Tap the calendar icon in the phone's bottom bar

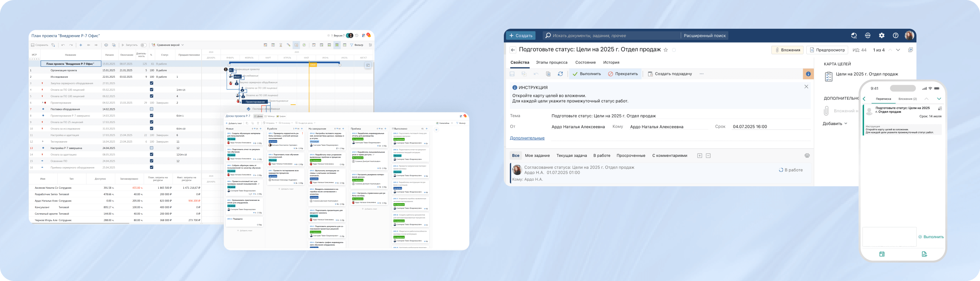coord(882,254)
